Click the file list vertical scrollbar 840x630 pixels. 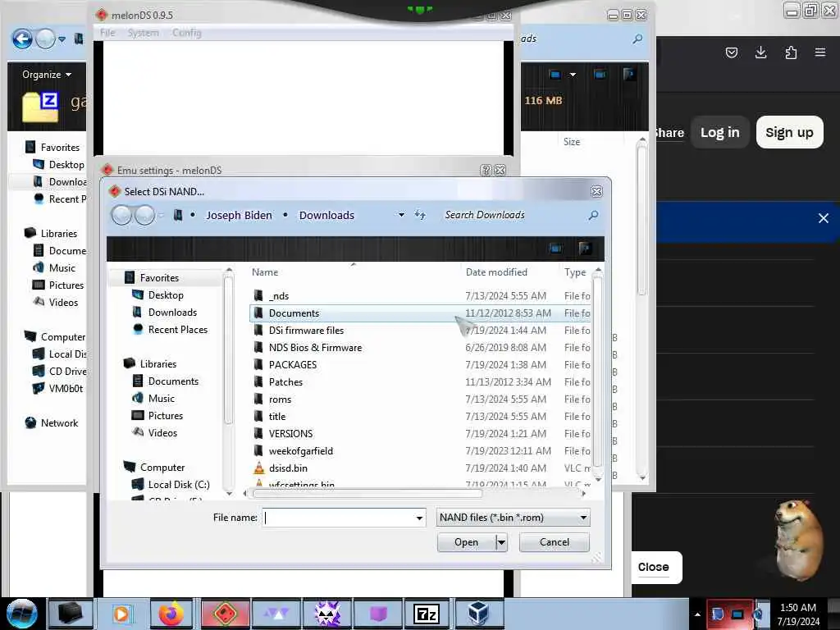tap(597, 370)
